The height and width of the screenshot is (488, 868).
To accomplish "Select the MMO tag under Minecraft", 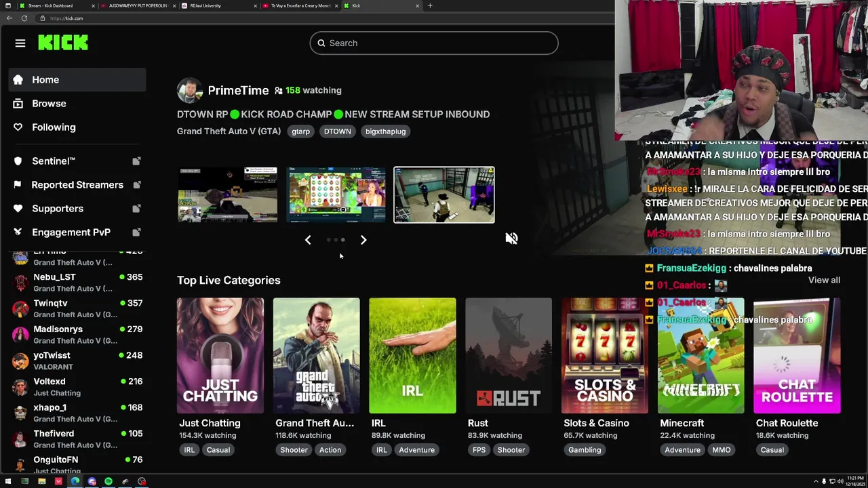I will (722, 450).
